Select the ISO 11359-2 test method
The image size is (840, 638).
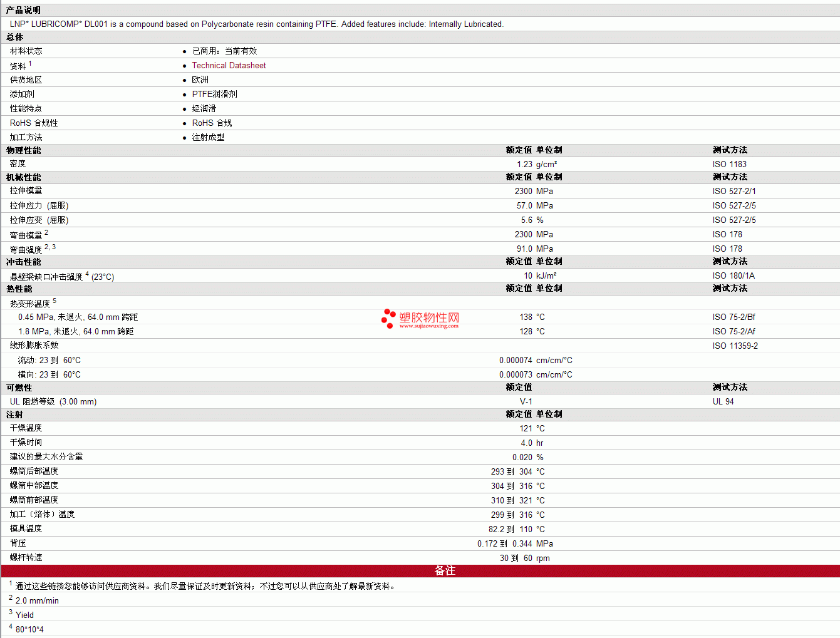click(x=735, y=346)
